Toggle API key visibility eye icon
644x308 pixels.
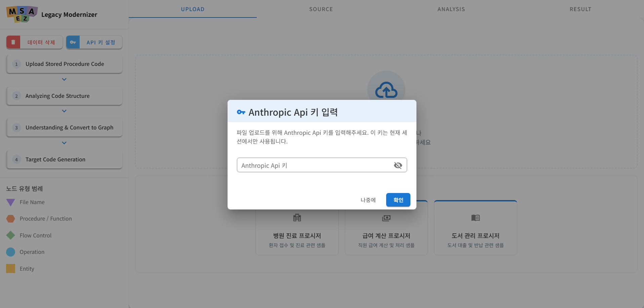tap(398, 165)
